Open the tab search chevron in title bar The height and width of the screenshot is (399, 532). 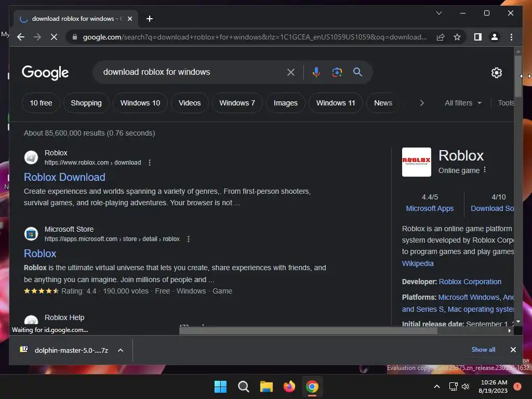point(438,13)
